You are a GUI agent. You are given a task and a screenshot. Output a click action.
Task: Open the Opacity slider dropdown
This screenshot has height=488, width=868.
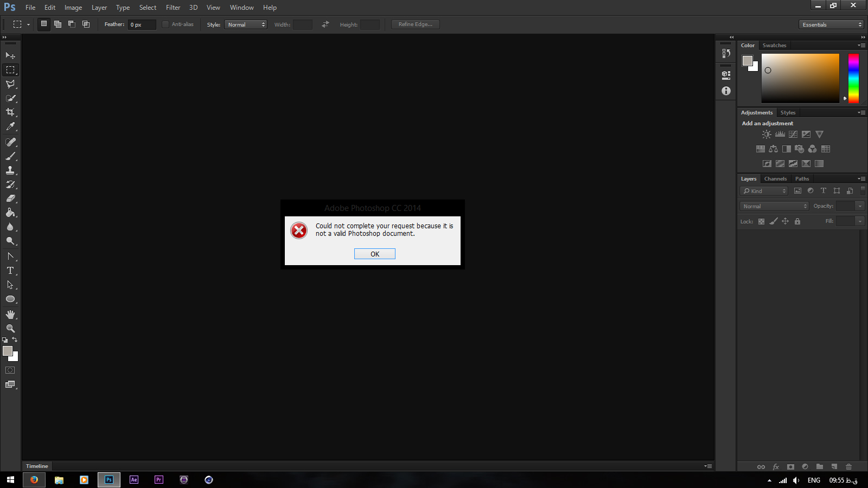[x=859, y=206]
